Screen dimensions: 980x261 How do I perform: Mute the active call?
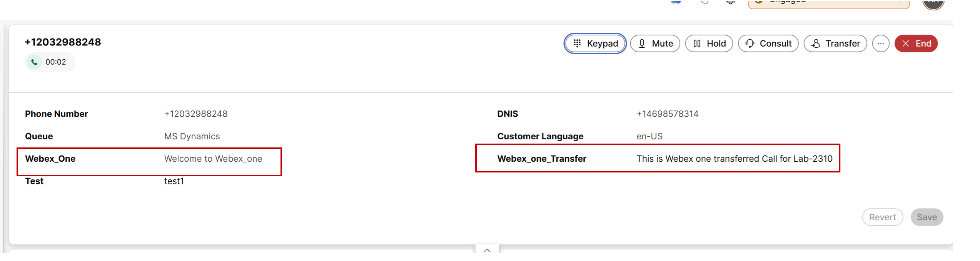point(655,43)
